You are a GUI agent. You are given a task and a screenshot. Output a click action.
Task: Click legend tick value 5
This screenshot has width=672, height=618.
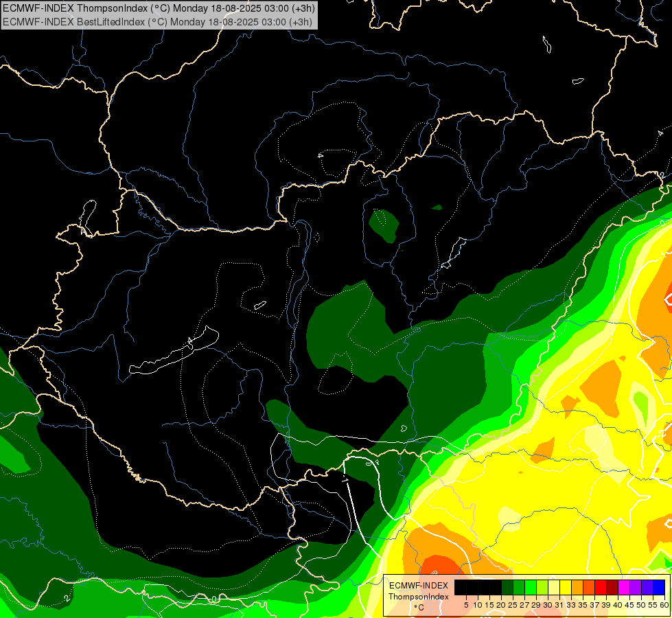[x=466, y=605]
